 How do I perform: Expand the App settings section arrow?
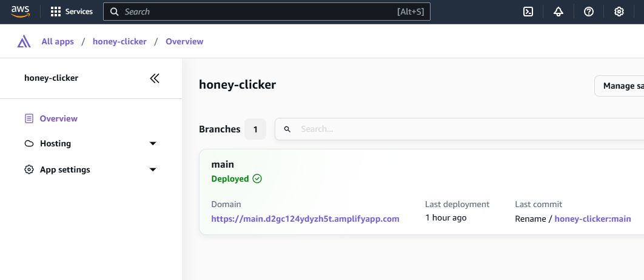153,169
